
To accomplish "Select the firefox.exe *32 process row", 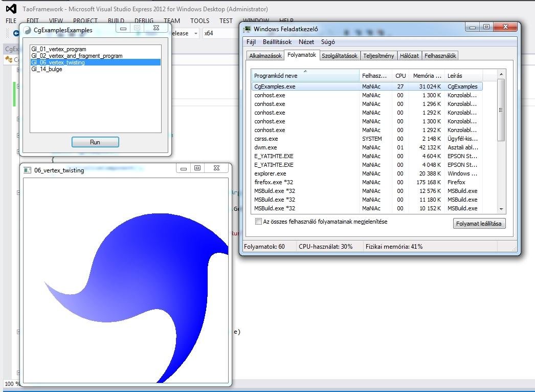I will (x=367, y=182).
